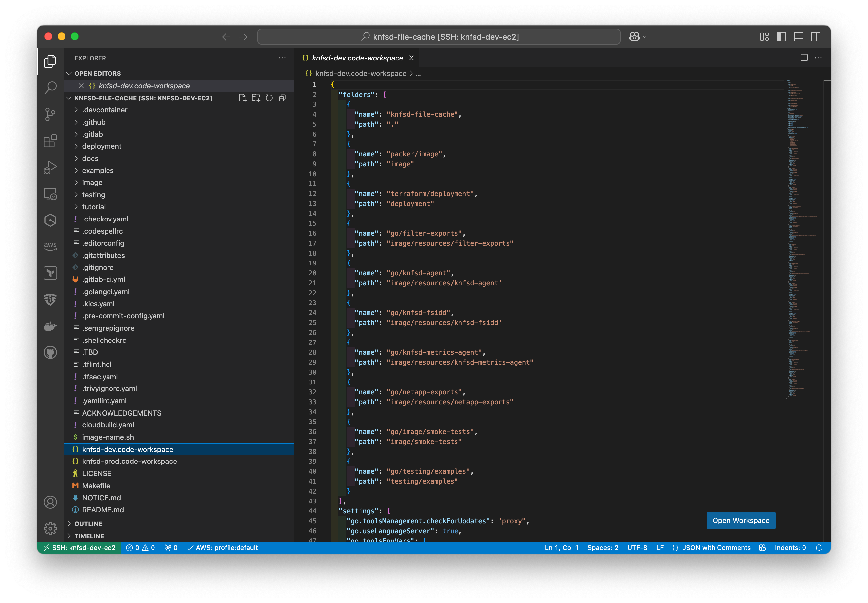The height and width of the screenshot is (603, 868).
Task: Open the Explorer view in the activity bar
Action: click(50, 61)
